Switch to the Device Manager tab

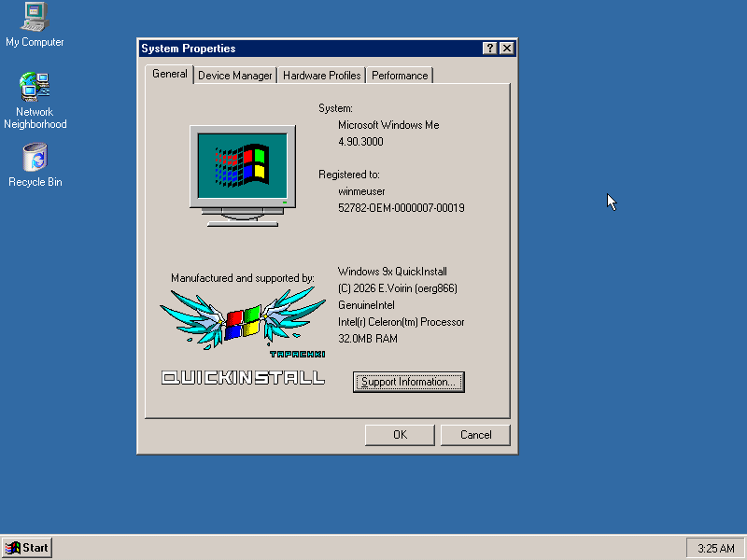click(x=234, y=75)
